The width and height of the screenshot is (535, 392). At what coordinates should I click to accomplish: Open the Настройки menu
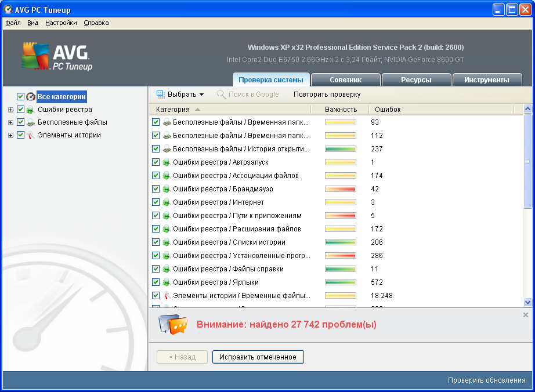pyautogui.click(x=61, y=23)
